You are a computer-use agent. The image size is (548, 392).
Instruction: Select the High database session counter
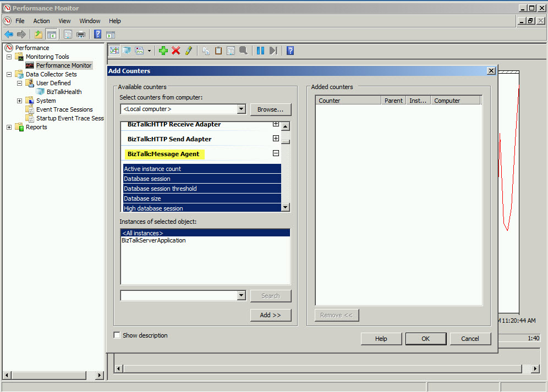tap(202, 208)
